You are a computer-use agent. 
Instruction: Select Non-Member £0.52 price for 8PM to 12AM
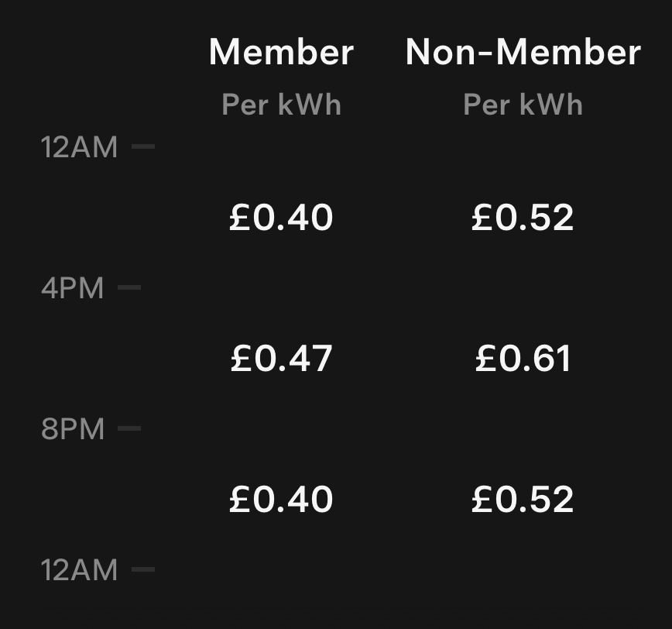point(523,500)
